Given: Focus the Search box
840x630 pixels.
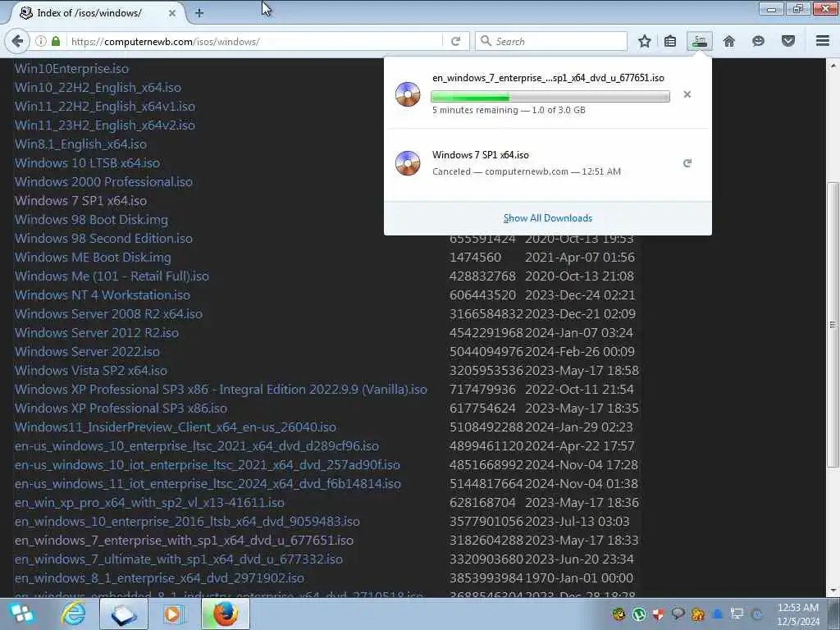Looking at the screenshot, I should click(551, 41).
